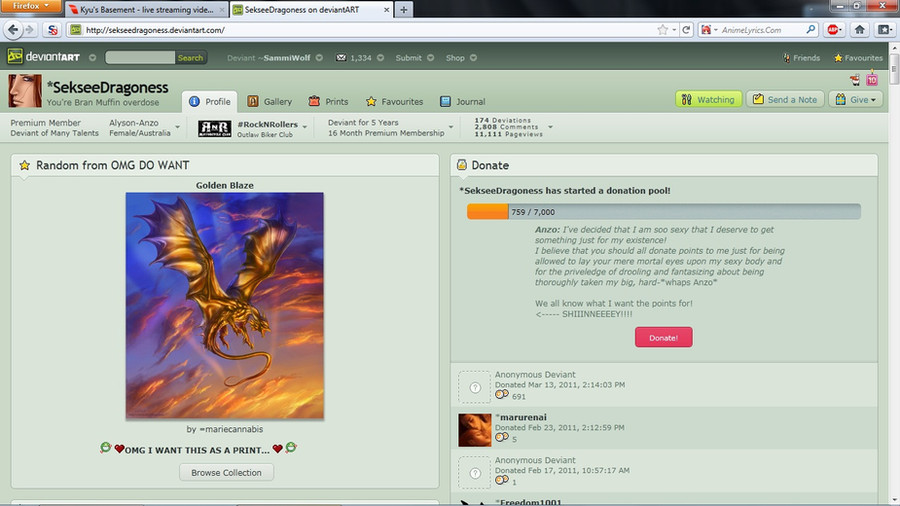Expand the Deviant ~SammiWolf menu arrow
Viewport: 900px width, 506px height.
click(x=319, y=58)
